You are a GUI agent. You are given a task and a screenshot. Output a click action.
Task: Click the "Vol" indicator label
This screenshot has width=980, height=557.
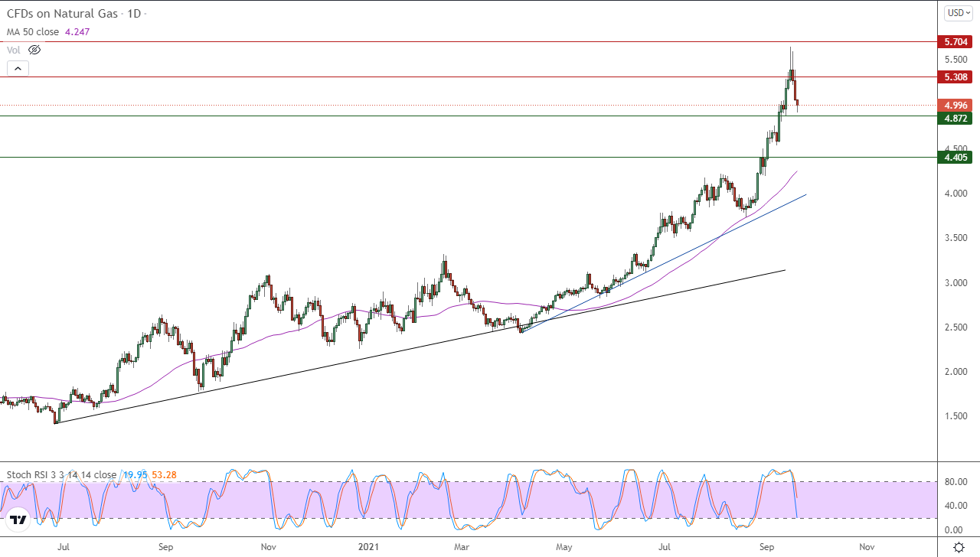[14, 50]
